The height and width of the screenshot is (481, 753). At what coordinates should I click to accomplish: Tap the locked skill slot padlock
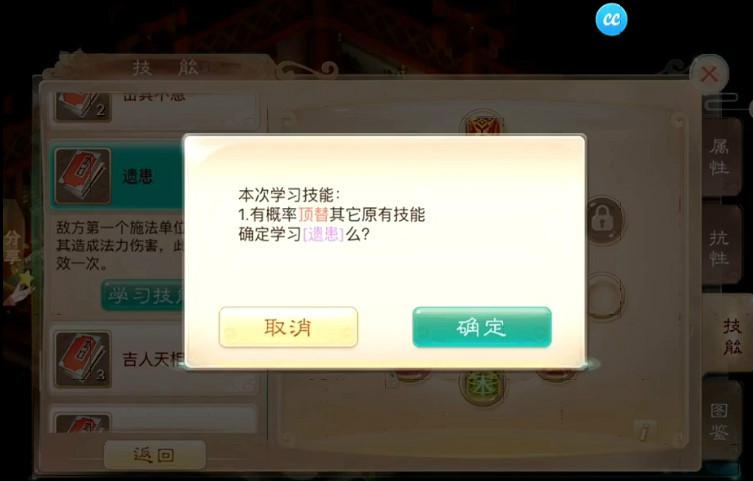pos(603,220)
